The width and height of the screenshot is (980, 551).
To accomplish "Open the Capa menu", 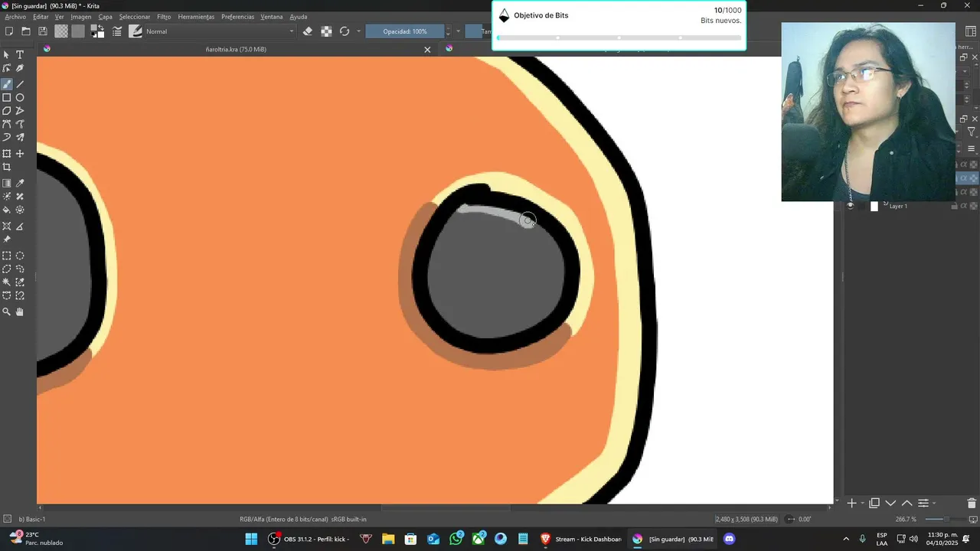I will [x=105, y=17].
